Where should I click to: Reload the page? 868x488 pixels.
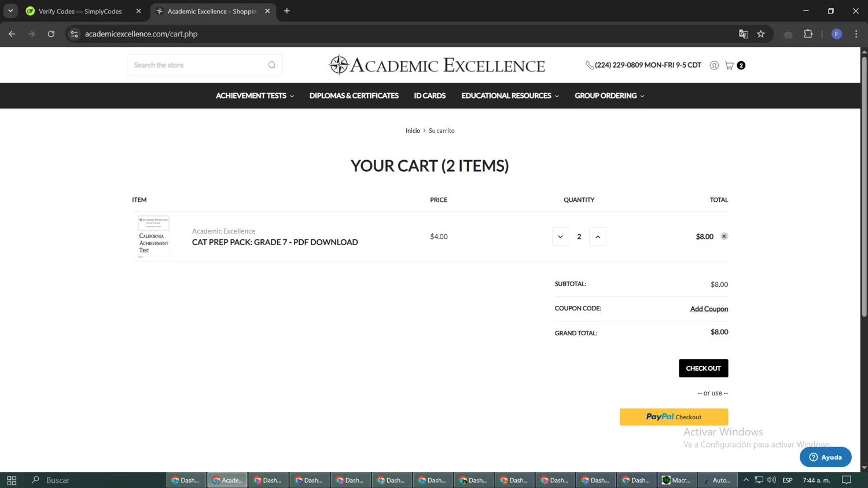(x=51, y=34)
